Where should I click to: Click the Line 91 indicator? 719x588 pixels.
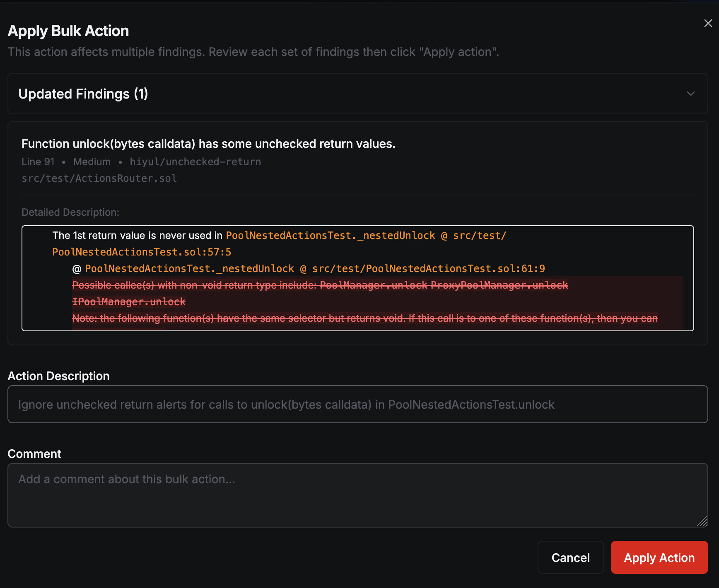(38, 161)
